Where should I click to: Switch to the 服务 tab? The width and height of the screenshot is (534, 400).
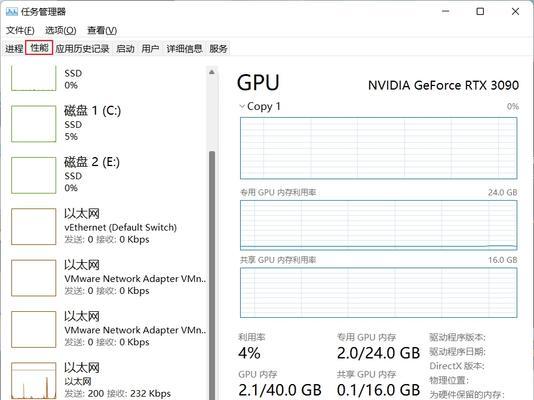click(218, 49)
